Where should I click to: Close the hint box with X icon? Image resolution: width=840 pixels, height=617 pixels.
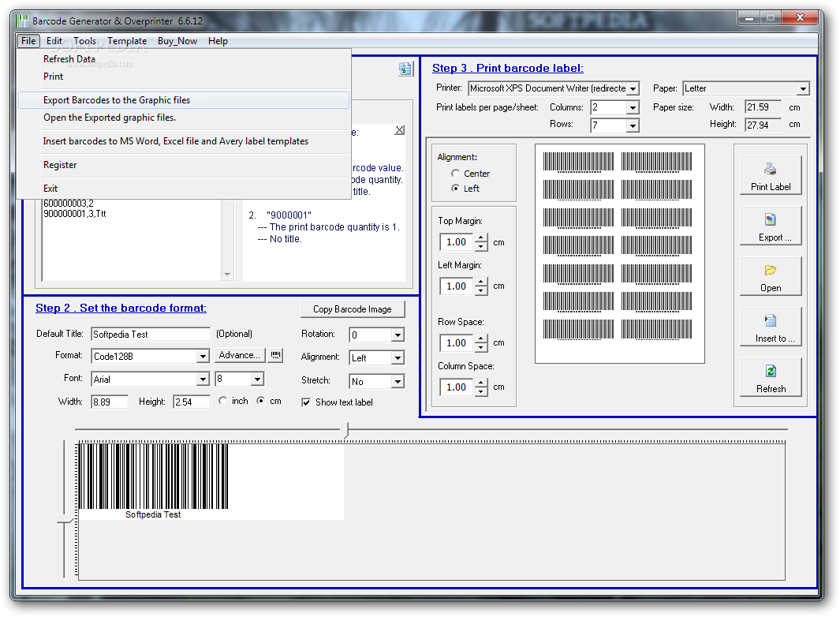pyautogui.click(x=400, y=129)
